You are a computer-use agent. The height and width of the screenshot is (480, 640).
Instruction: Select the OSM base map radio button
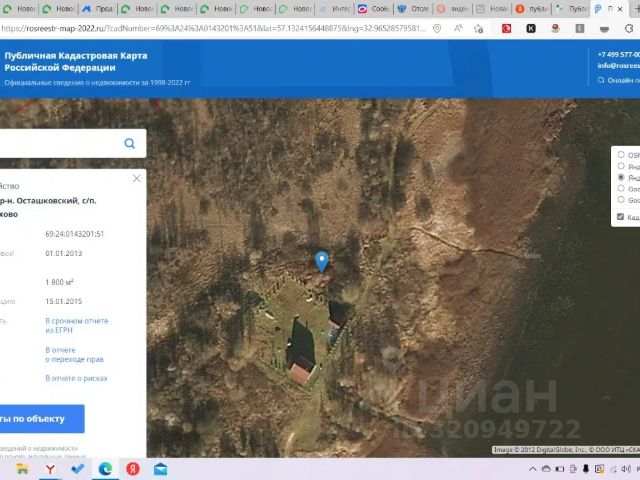click(x=621, y=155)
